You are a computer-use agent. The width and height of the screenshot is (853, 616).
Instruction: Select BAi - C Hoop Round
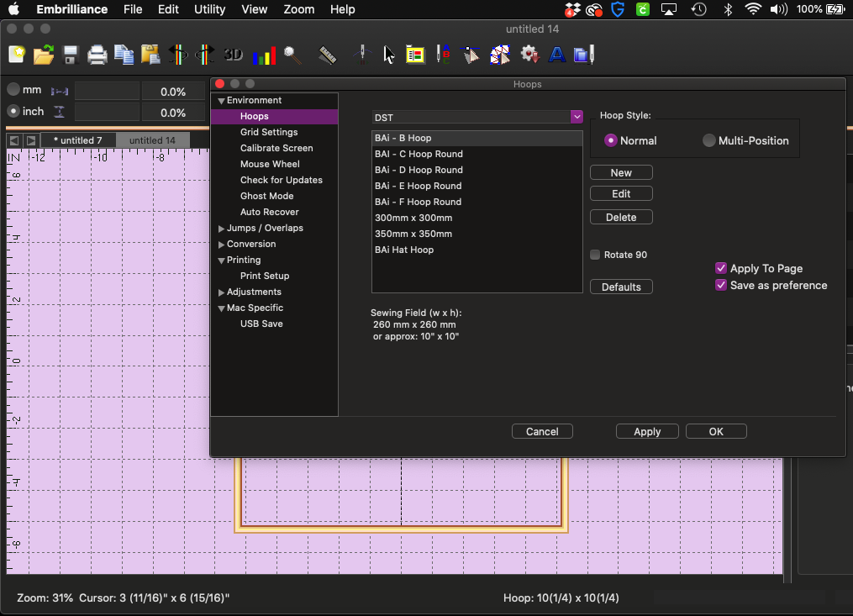click(477, 154)
